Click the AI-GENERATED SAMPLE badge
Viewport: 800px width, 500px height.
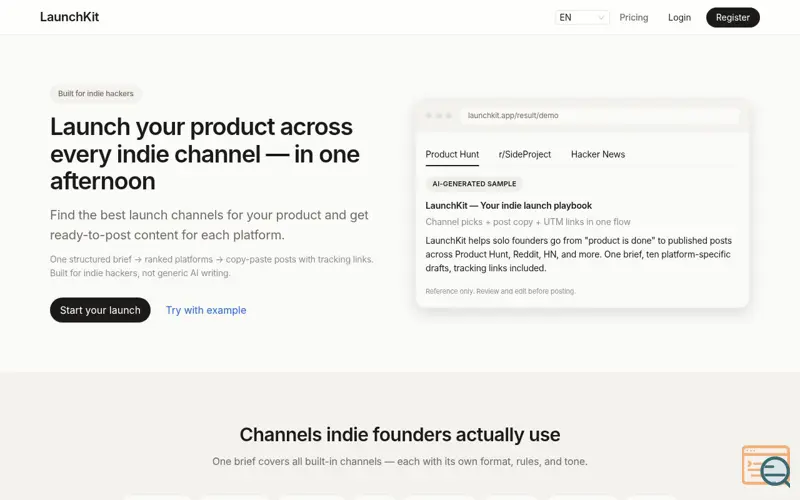tap(474, 184)
